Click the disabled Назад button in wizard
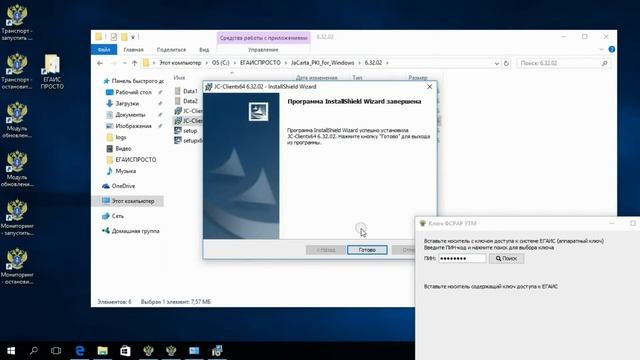This screenshot has width=640, height=360. [326, 250]
